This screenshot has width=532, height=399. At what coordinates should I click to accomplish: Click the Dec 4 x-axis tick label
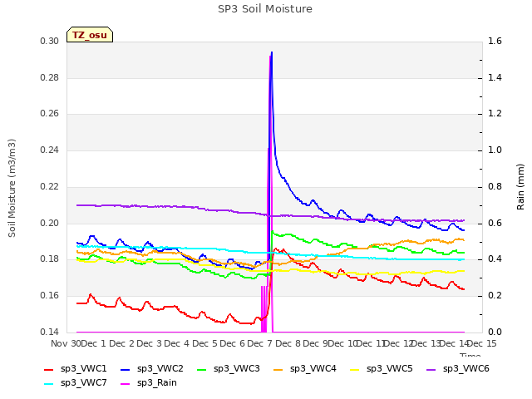(177, 343)
